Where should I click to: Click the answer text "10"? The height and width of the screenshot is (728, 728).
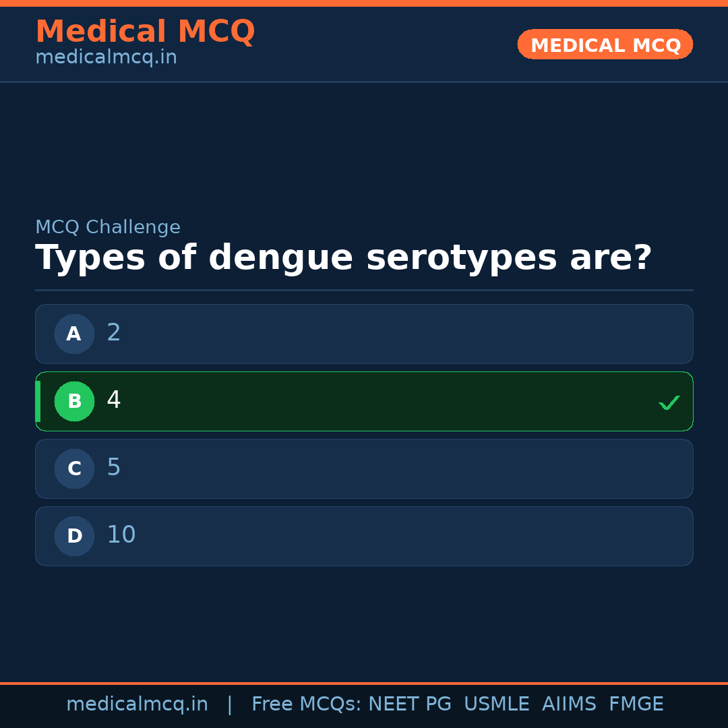point(121,535)
